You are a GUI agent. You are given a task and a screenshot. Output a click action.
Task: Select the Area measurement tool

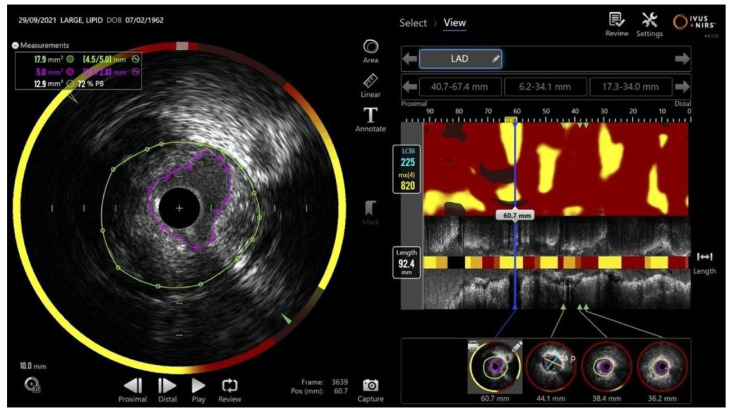(371, 51)
